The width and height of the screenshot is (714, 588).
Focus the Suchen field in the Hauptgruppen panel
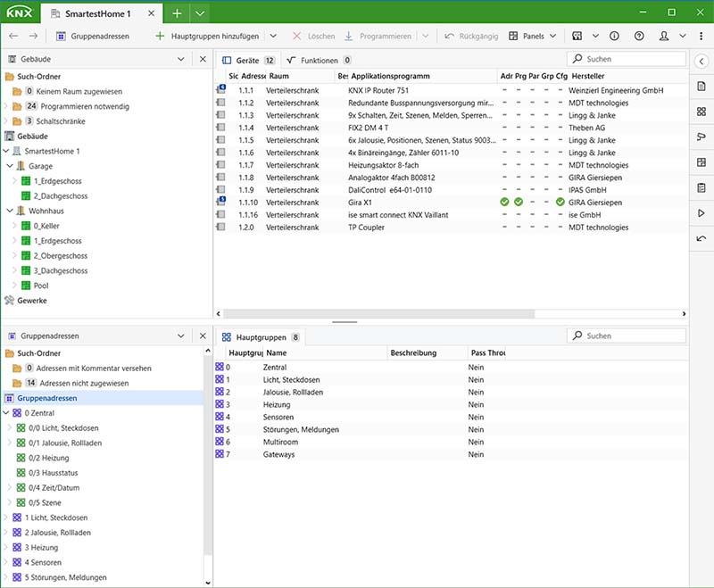point(627,335)
